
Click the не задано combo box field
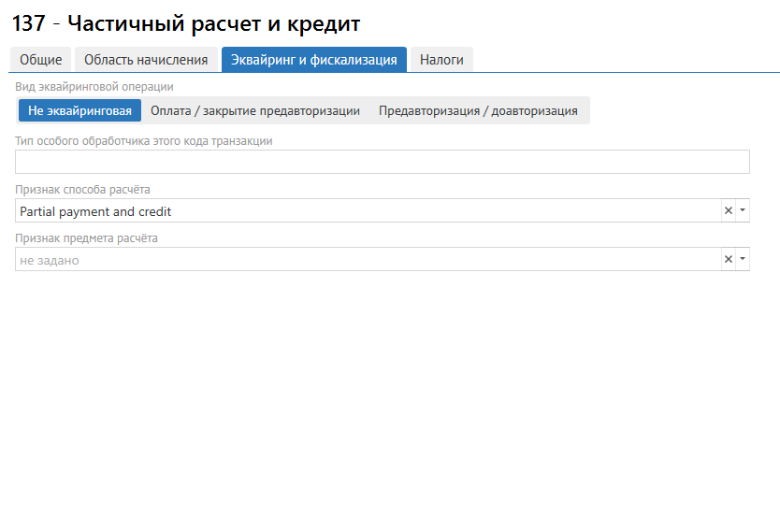(x=365, y=260)
